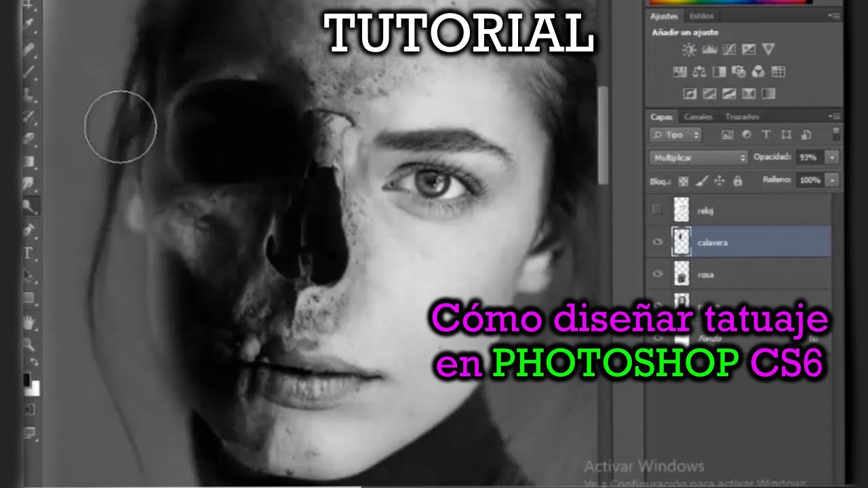868x488 pixels.
Task: Open the Relleno slider arrow
Action: coord(832,180)
